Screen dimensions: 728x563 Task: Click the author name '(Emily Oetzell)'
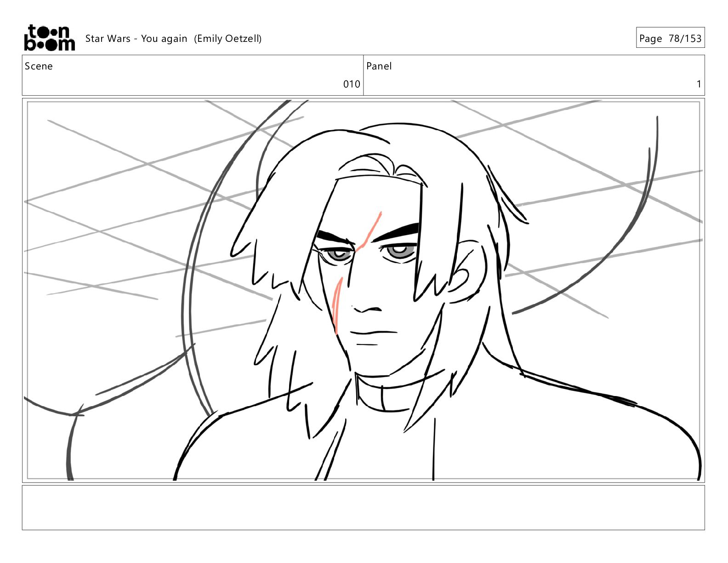[227, 39]
